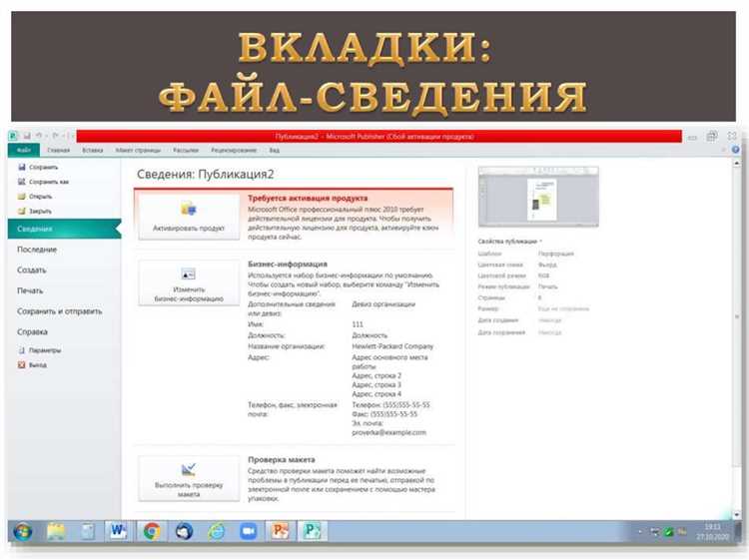Choose Сохранить in the backstage menu
The image size is (749, 560).
pos(38,167)
